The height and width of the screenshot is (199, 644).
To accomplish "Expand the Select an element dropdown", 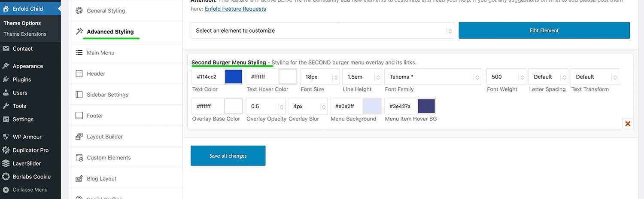I will click(x=322, y=31).
